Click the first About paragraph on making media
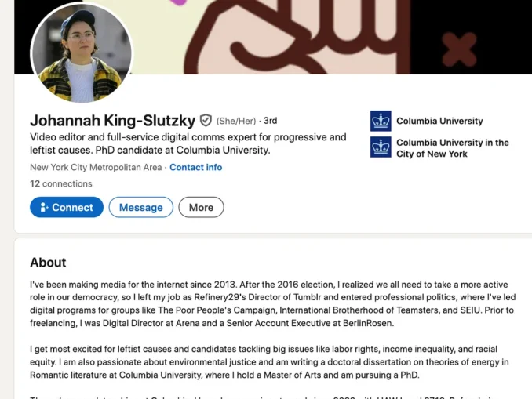Viewport: 532px width, 399px height. pyautogui.click(x=267, y=303)
